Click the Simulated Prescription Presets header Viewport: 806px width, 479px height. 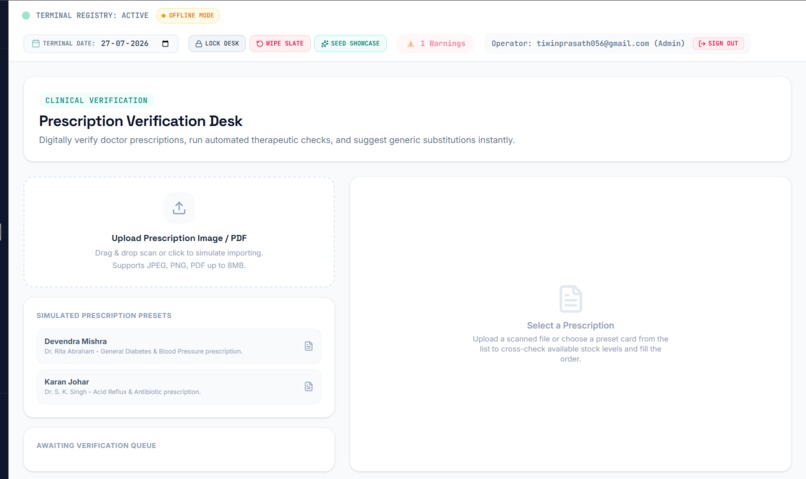tap(104, 316)
